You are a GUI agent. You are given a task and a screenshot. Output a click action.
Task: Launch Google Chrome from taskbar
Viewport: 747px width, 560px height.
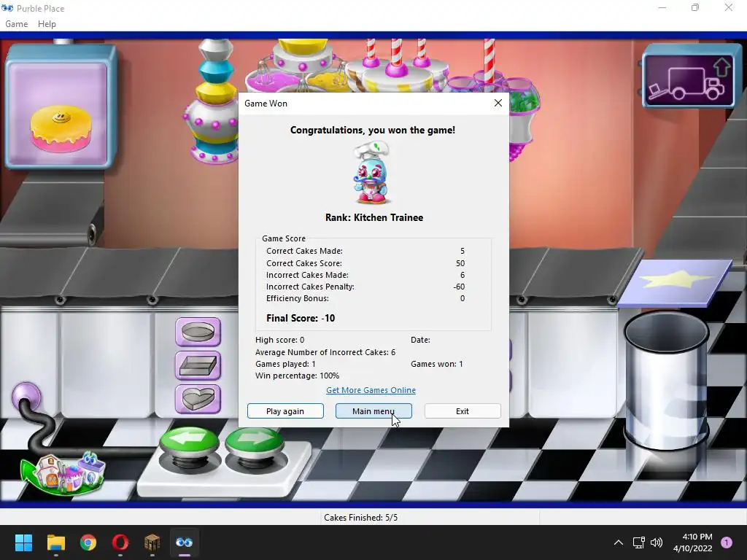88,542
